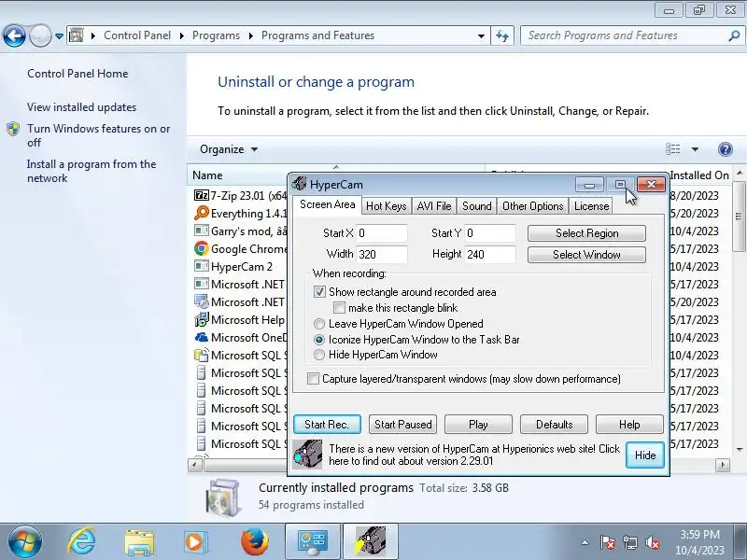This screenshot has width=747, height=560.
Task: Click the refresh button beside address bar
Action: pos(502,35)
